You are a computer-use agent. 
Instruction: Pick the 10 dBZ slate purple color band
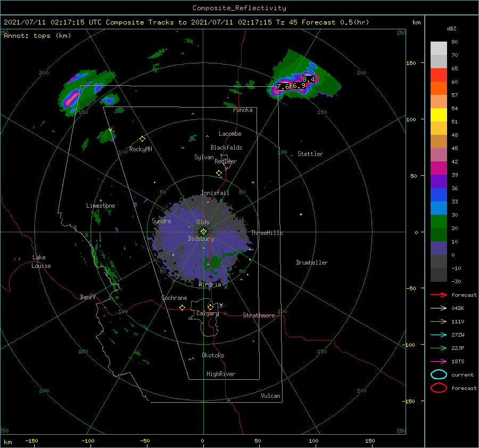pos(439,248)
